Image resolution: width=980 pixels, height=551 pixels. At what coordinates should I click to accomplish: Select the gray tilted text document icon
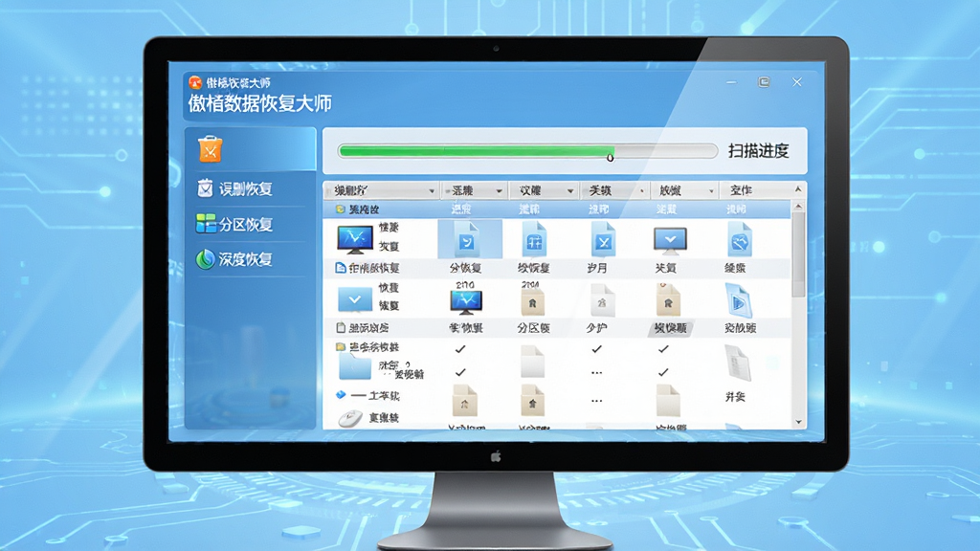(x=737, y=363)
